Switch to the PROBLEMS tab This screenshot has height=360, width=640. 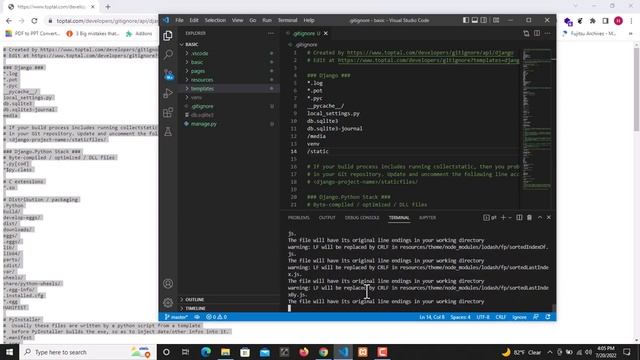(299, 218)
